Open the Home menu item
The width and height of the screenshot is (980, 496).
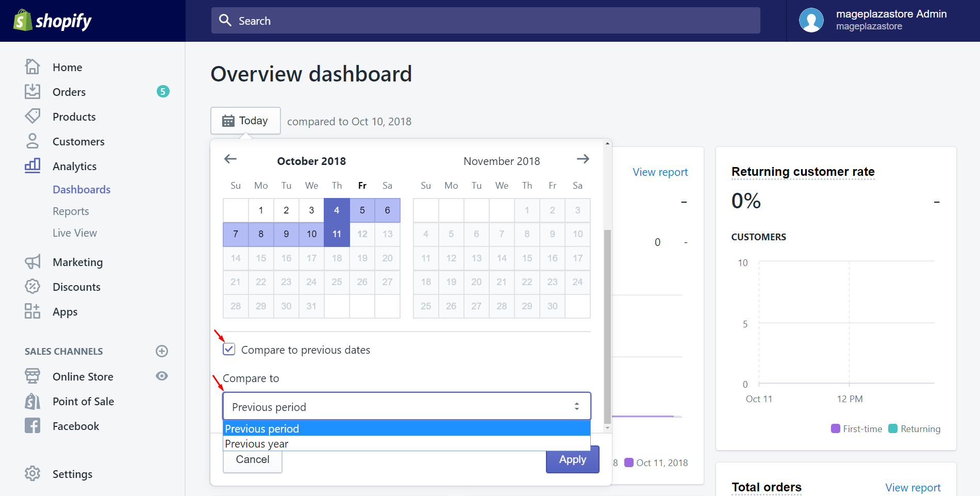tap(68, 67)
